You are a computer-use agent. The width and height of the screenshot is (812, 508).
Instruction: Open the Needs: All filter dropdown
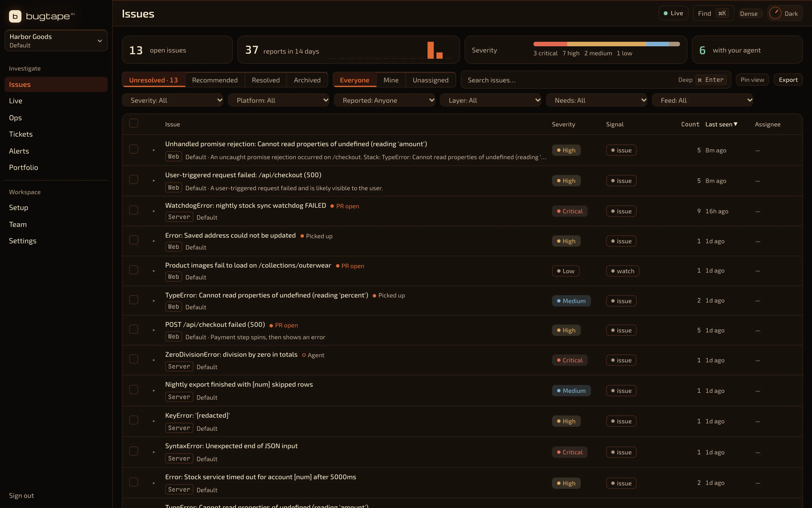pos(597,100)
